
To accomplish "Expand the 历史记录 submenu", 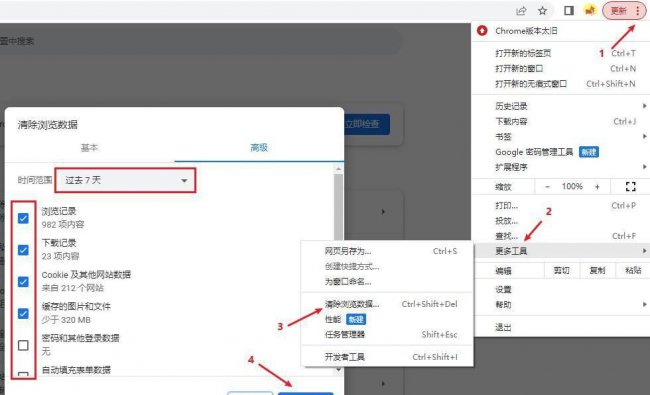I will 560,106.
